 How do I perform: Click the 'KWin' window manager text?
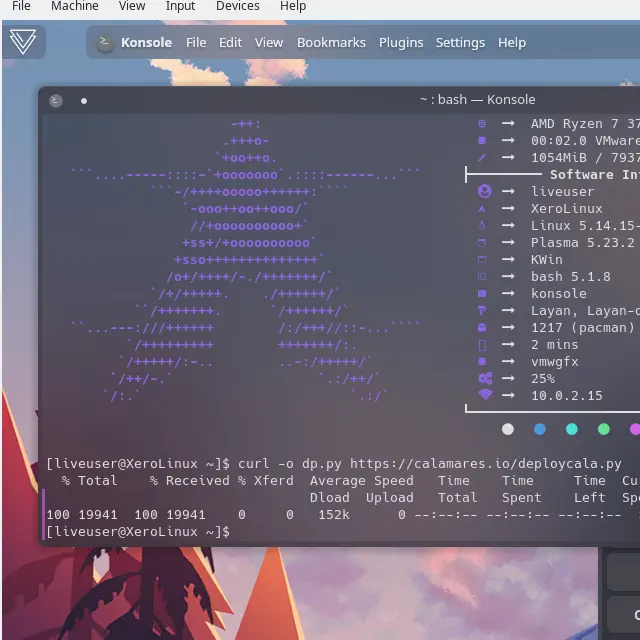point(547,260)
